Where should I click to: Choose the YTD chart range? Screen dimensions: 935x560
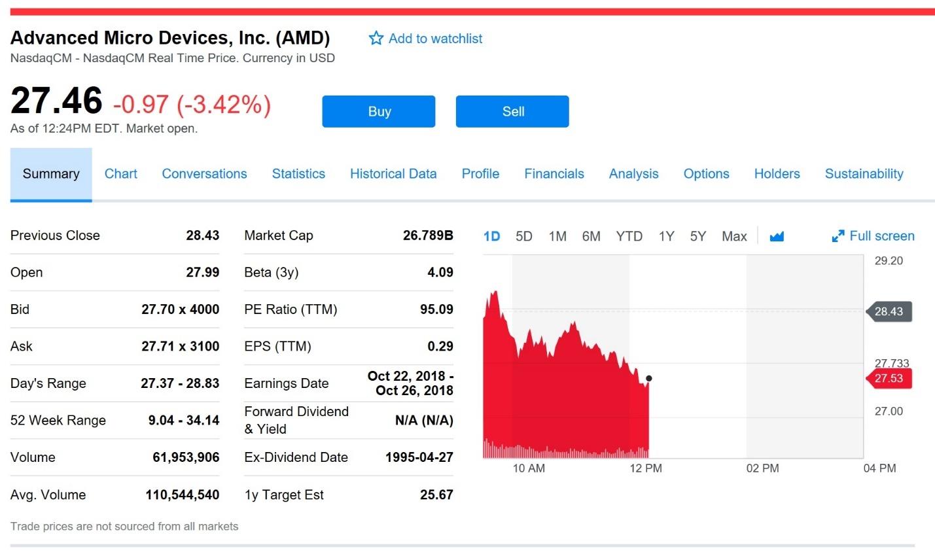point(629,236)
